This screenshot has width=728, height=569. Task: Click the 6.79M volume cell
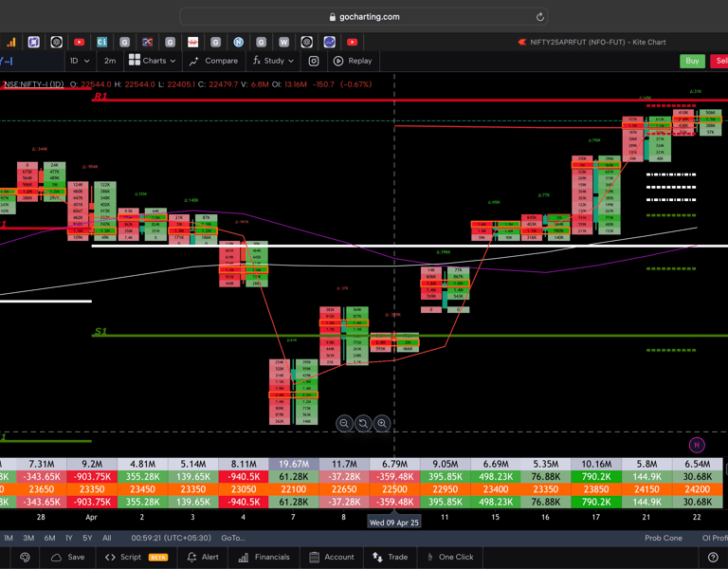point(394,464)
